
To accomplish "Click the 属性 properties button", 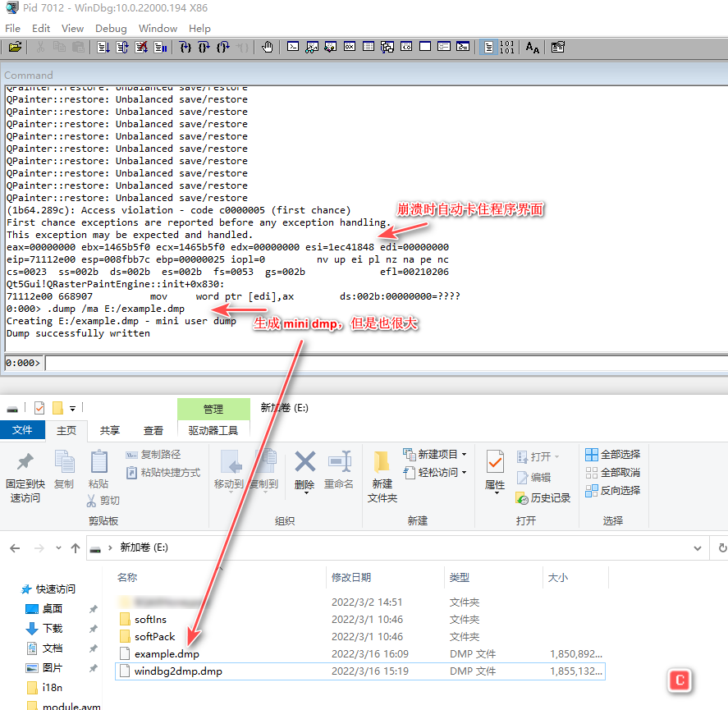I will click(495, 472).
